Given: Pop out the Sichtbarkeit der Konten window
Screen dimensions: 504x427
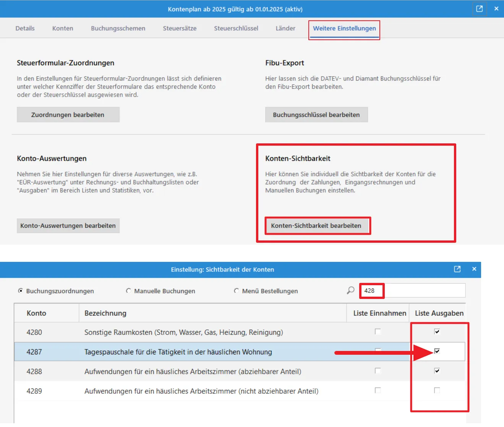Looking at the screenshot, I should 457,269.
